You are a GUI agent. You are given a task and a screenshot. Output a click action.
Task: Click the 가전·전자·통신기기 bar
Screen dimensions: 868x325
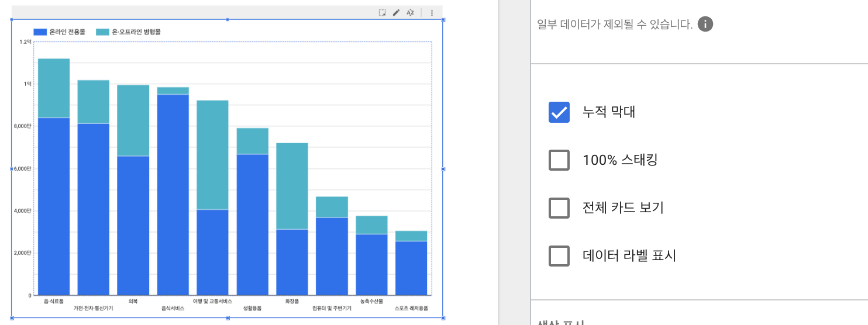(94, 188)
